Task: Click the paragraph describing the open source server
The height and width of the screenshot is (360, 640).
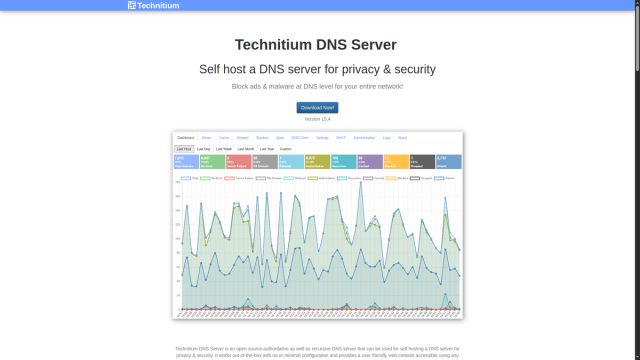Action: (317, 352)
